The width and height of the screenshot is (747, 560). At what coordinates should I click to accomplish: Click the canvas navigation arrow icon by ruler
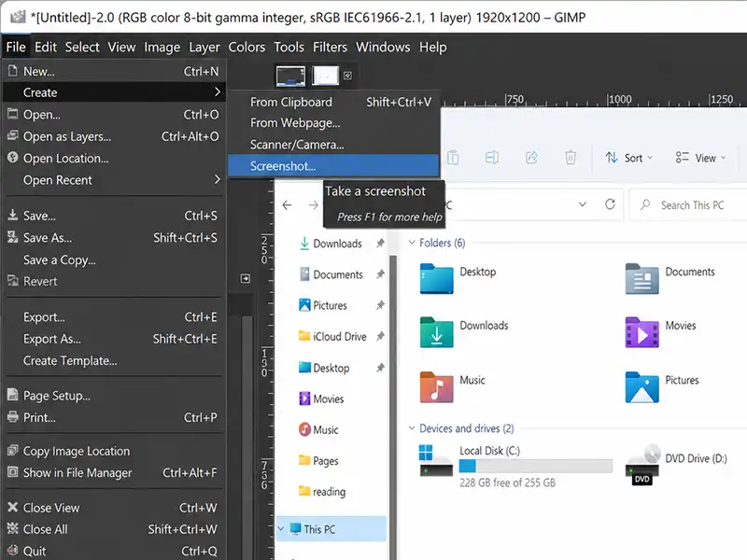pyautogui.click(x=245, y=278)
